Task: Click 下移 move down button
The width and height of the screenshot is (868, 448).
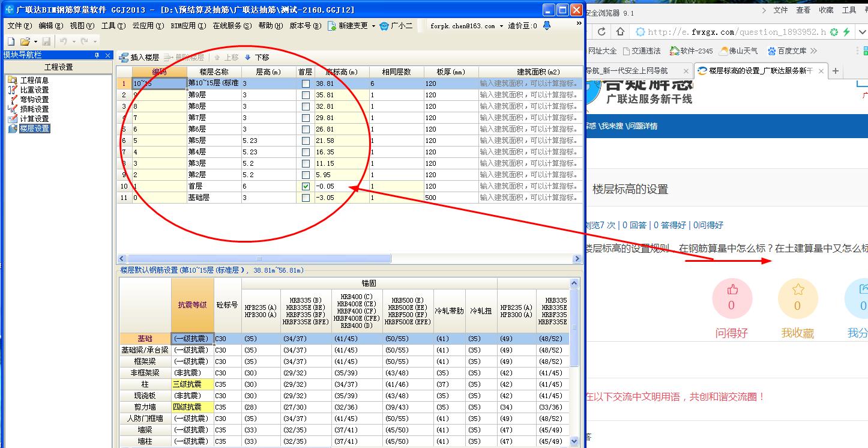Action: [257, 58]
